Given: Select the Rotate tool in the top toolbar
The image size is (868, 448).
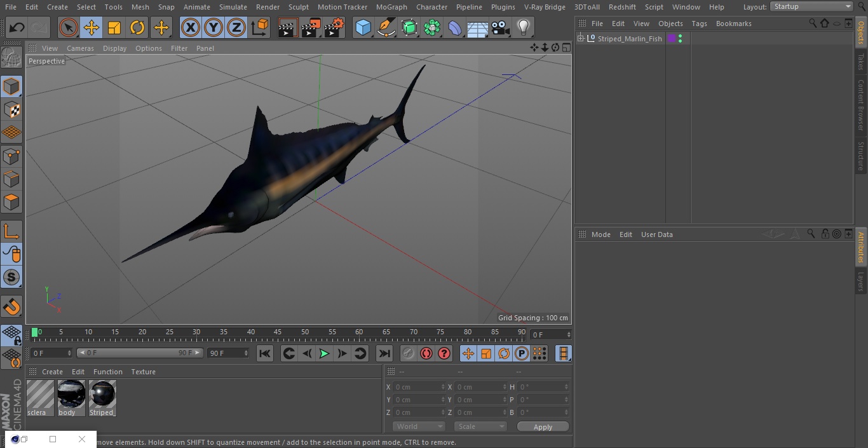Looking at the screenshot, I should coord(137,27).
